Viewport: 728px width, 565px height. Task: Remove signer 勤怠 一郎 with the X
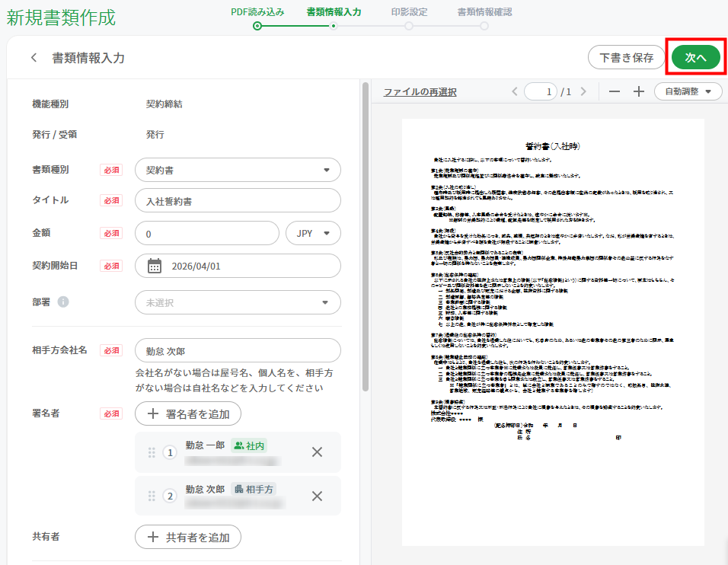[x=317, y=452]
